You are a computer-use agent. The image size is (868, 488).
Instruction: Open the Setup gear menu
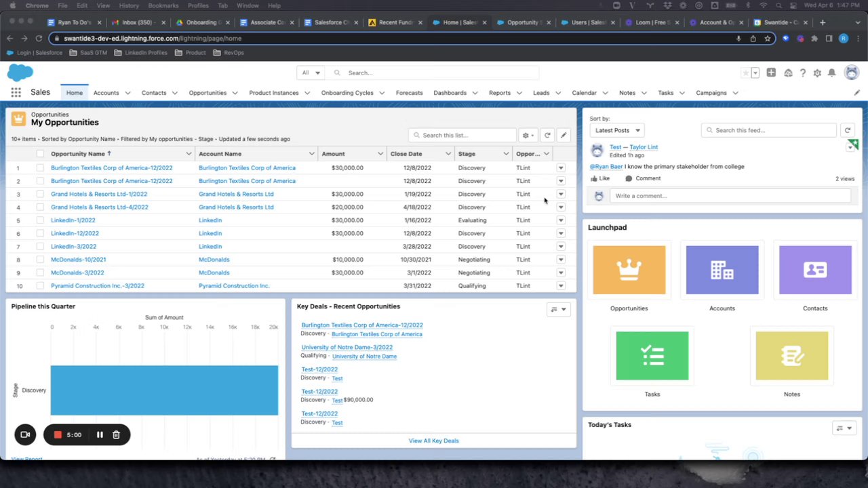pyautogui.click(x=817, y=73)
